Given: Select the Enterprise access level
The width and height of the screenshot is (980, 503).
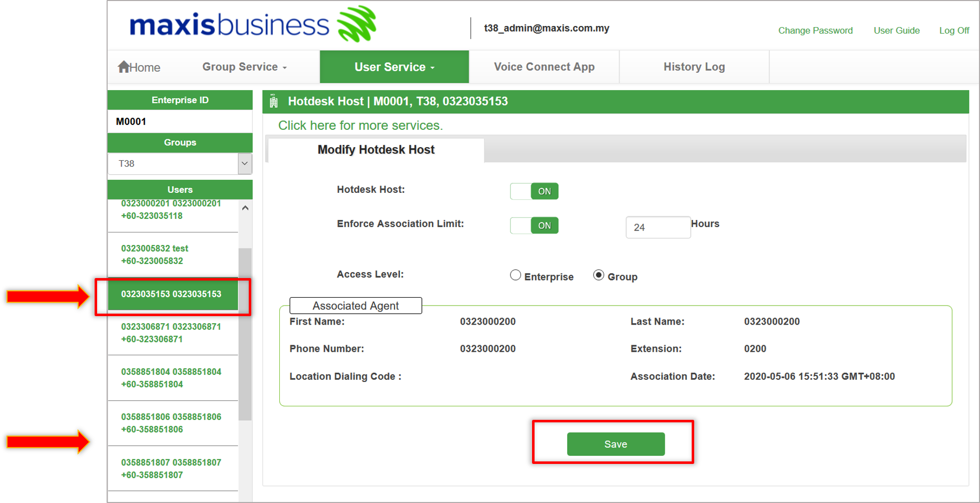Looking at the screenshot, I should pos(515,276).
